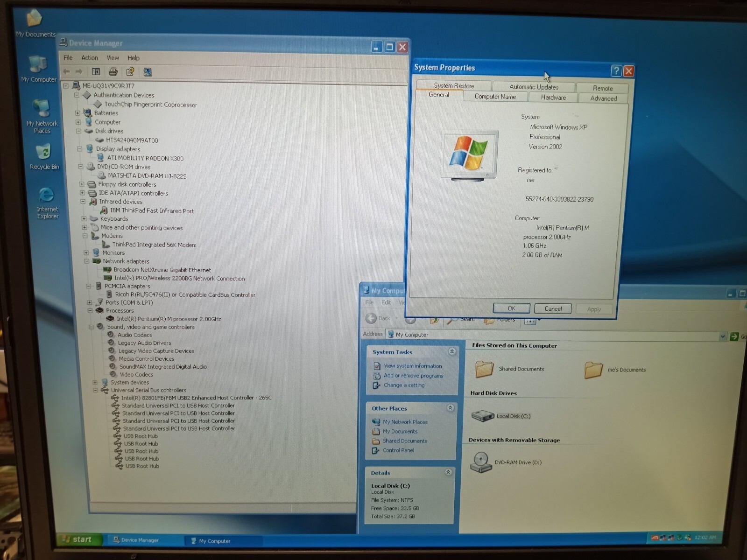This screenshot has height=560, width=747.
Task: Open the Help menu in Device Manager
Action: (134, 58)
